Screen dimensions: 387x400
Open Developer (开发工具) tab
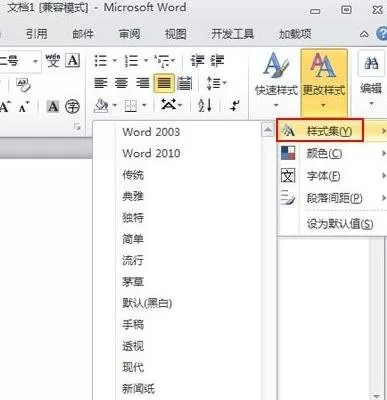[x=233, y=34]
